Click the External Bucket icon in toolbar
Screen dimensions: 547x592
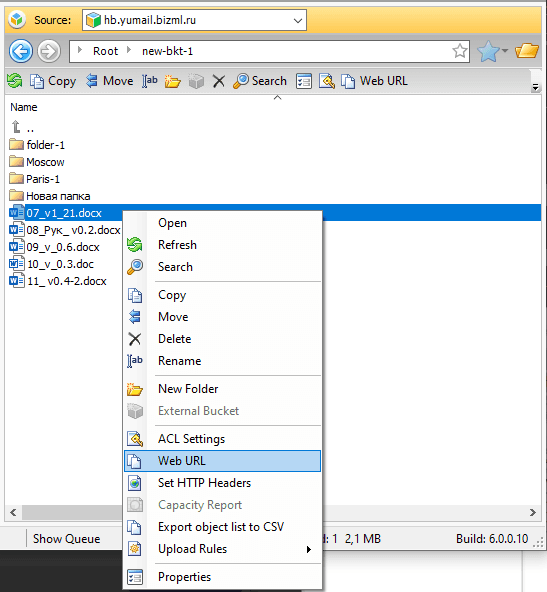[196, 81]
